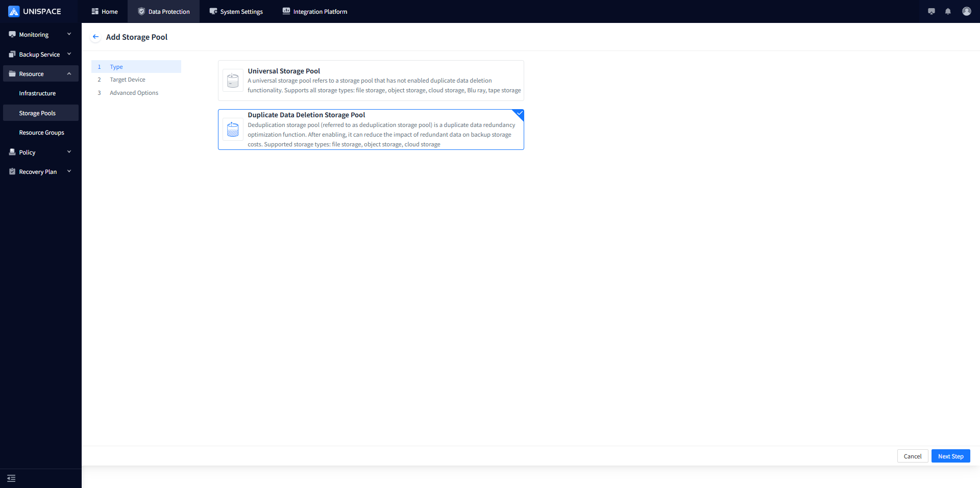Click the Resource folder icon
Viewport: 980px width, 488px height.
(12, 74)
